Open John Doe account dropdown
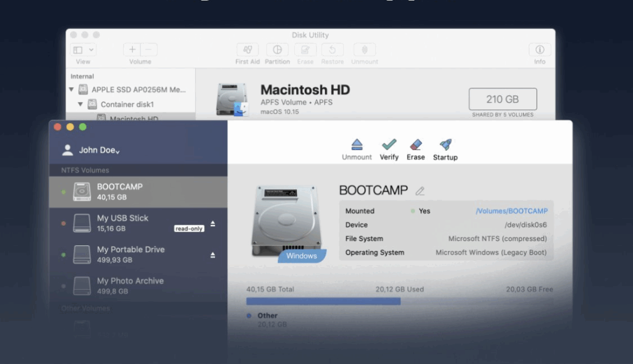Screen dimensions: 633x364 click(x=117, y=152)
